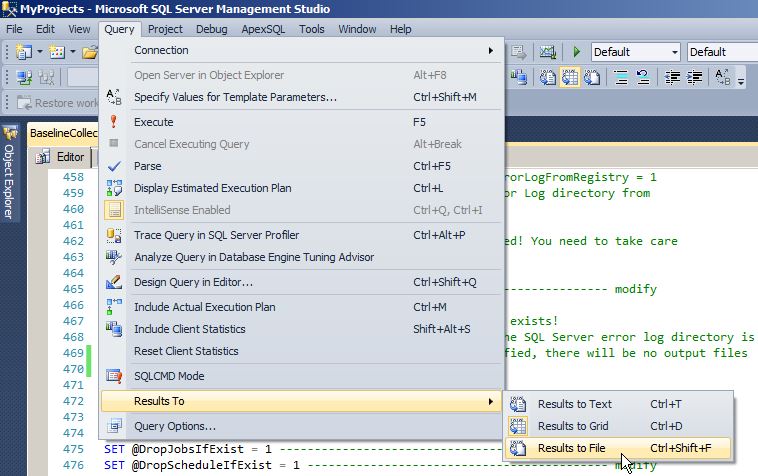Open the ApexSQL menu
Image resolution: width=758 pixels, height=476 pixels.
click(x=263, y=29)
